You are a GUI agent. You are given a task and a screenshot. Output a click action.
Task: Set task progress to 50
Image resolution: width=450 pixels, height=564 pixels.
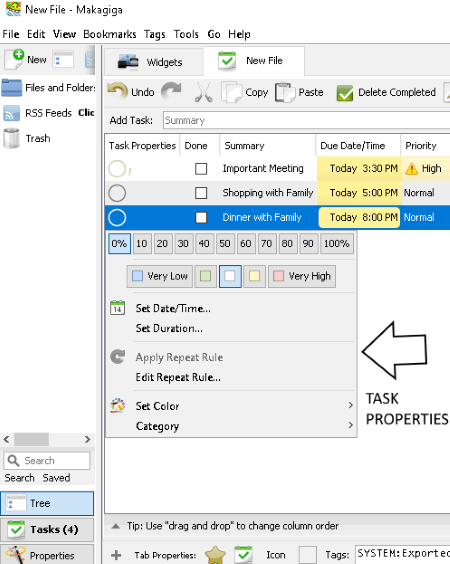[x=225, y=244]
